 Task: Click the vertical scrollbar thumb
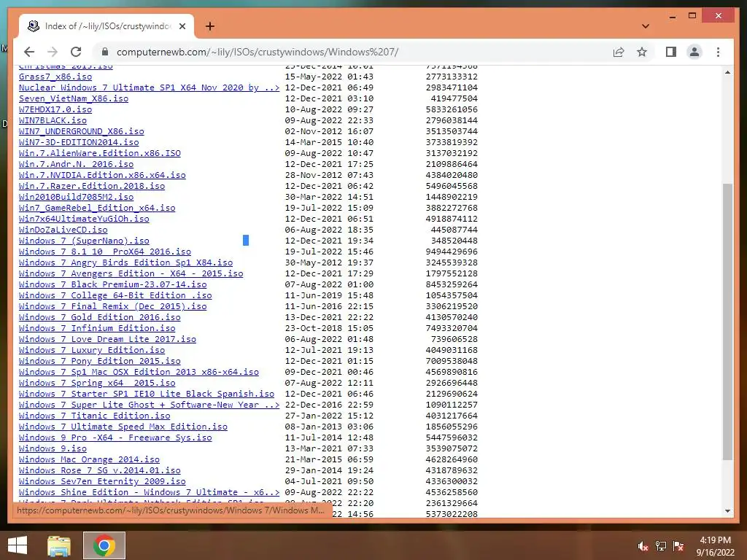pyautogui.click(x=727, y=322)
